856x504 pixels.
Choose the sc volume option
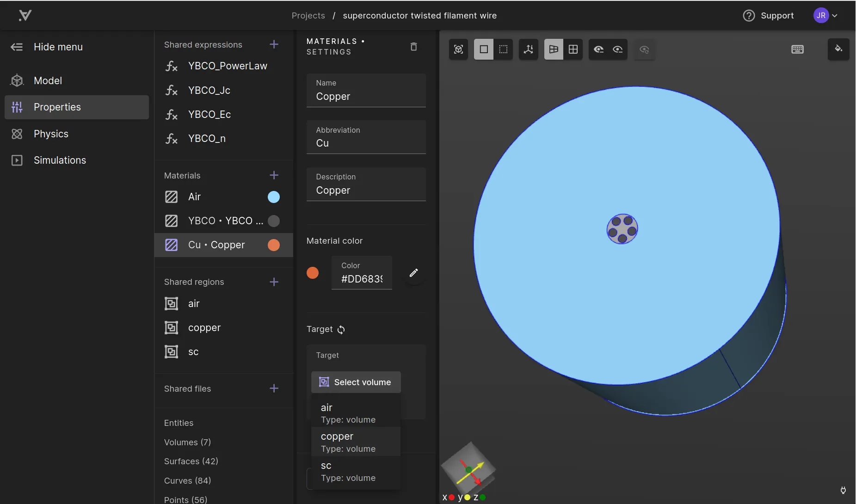pyautogui.click(x=356, y=471)
